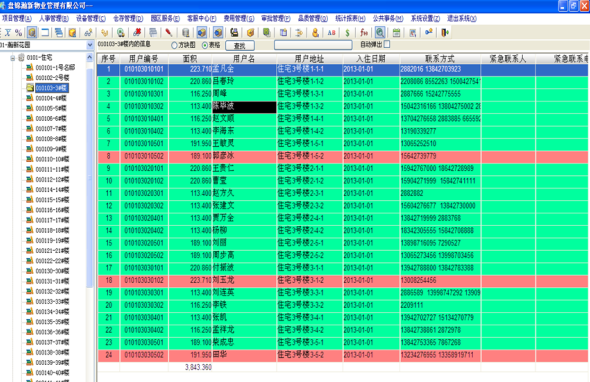Collapse the 0101-住宅 tree node
The width and height of the screenshot is (590, 382).
tap(13, 58)
